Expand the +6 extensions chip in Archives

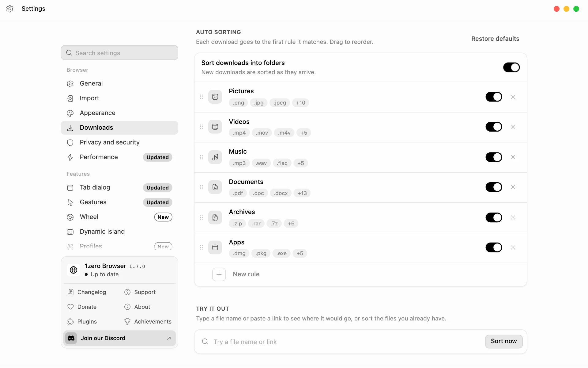pyautogui.click(x=291, y=224)
